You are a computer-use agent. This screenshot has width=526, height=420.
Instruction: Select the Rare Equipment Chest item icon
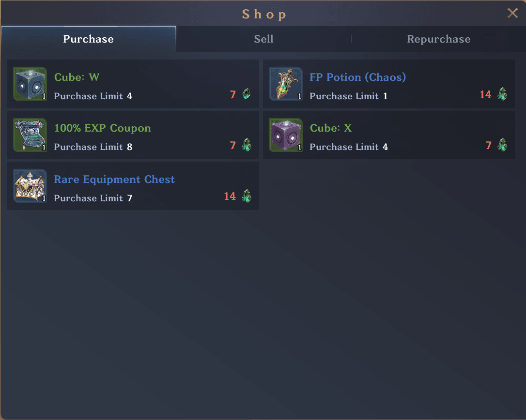pos(30,184)
